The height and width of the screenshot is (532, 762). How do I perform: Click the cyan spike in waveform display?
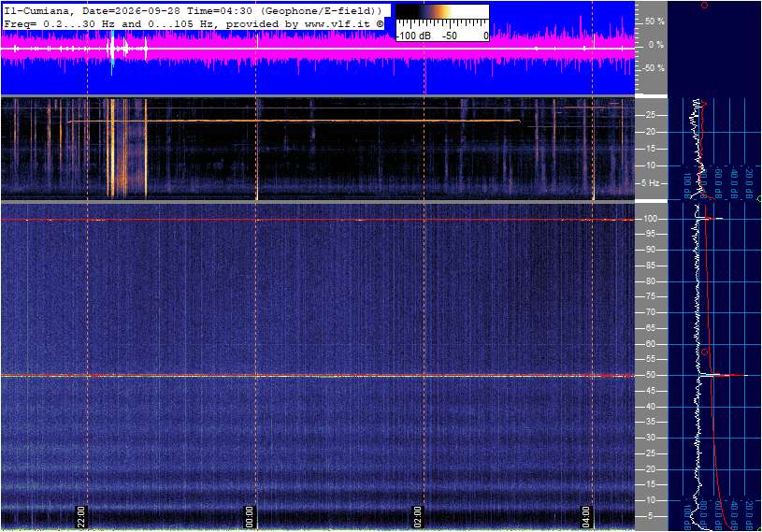pyautogui.click(x=112, y=52)
